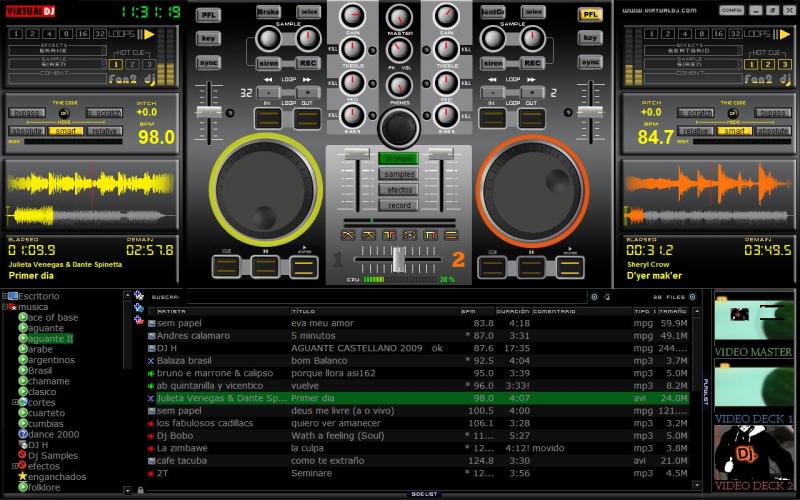Select left deck relative timecode mode
The image size is (800, 500).
click(x=105, y=131)
